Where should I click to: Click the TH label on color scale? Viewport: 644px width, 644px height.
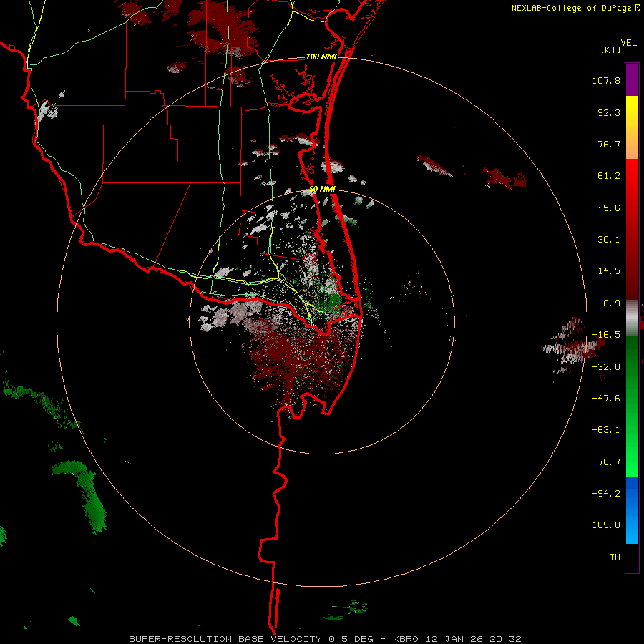coord(615,557)
